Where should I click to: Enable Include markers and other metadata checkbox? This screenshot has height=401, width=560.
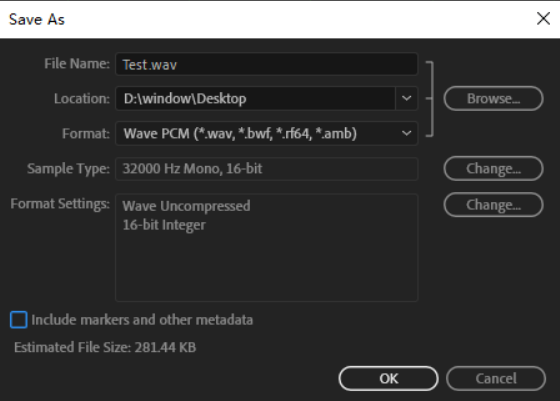click(x=19, y=320)
